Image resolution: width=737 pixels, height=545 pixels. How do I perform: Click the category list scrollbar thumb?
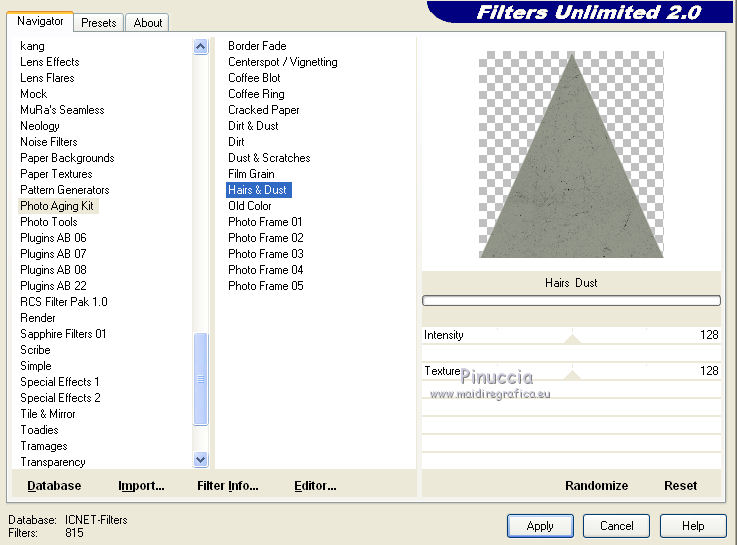click(x=201, y=379)
